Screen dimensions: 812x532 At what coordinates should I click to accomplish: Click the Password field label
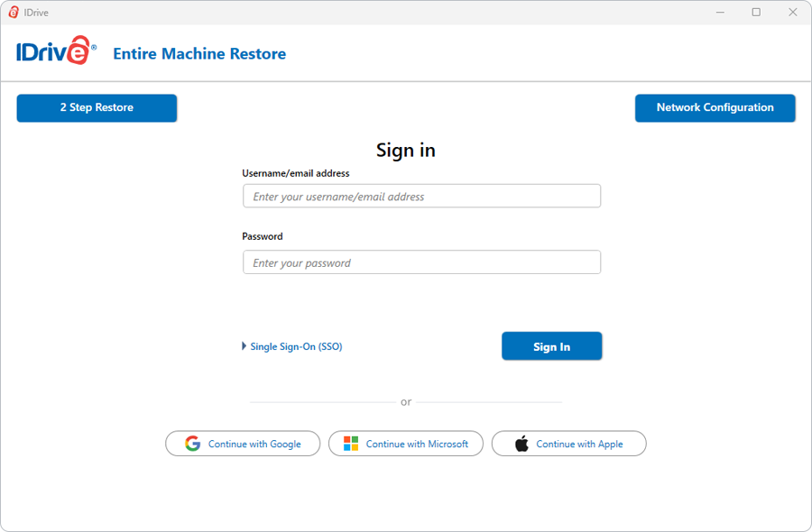263,236
